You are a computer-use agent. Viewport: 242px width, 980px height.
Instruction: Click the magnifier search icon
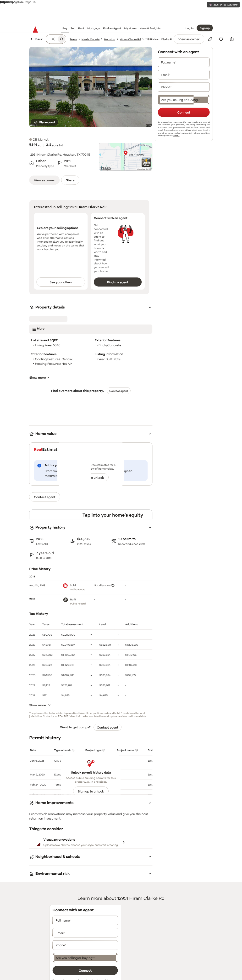[x=61, y=39]
